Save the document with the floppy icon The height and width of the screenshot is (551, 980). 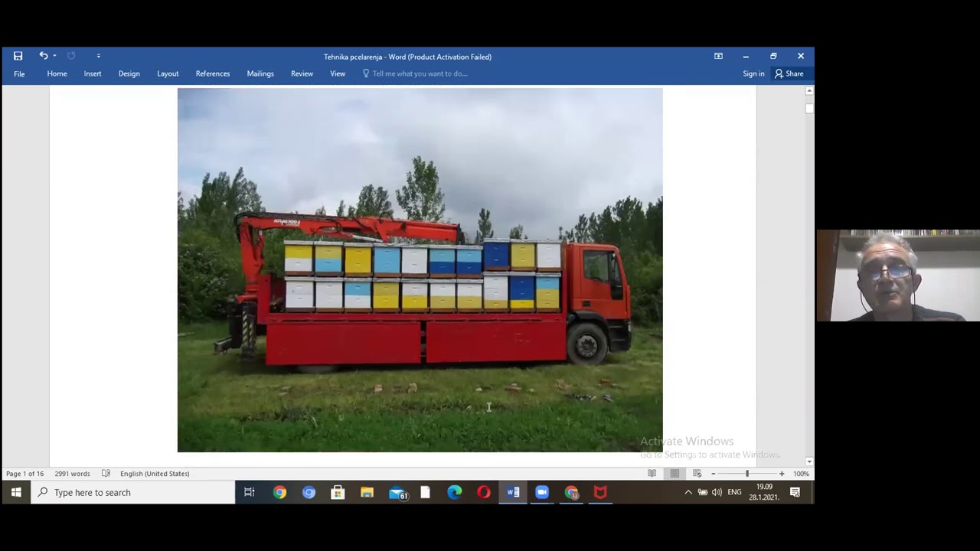click(x=18, y=56)
